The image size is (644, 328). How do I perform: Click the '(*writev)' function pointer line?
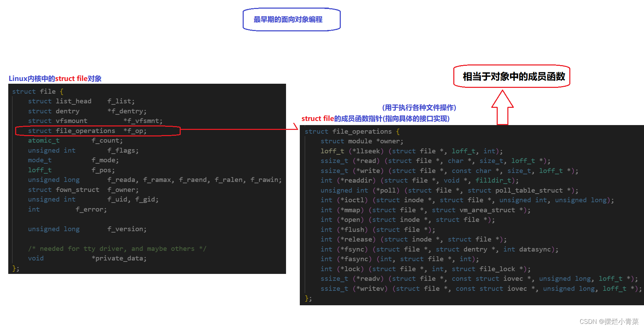pos(481,288)
